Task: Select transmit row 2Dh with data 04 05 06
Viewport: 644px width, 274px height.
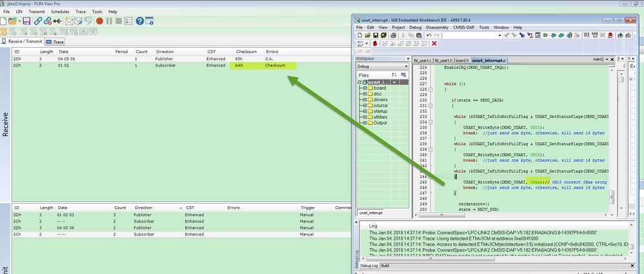Action: coord(181,228)
